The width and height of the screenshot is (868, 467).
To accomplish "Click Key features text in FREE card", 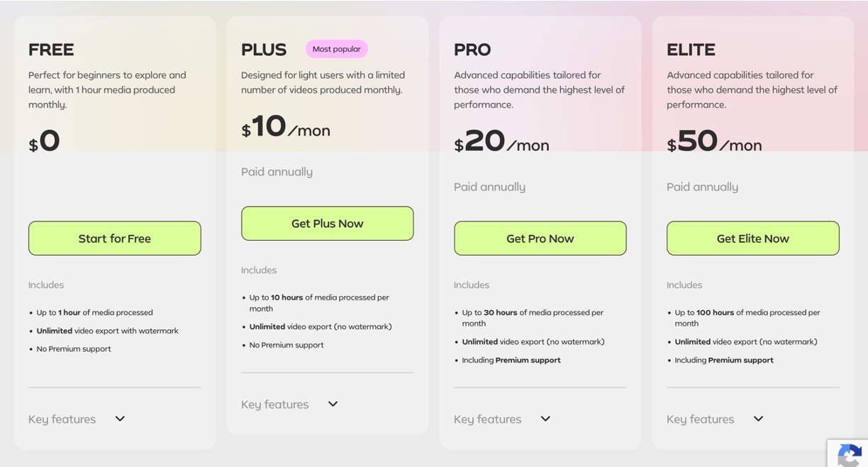I will coord(62,419).
